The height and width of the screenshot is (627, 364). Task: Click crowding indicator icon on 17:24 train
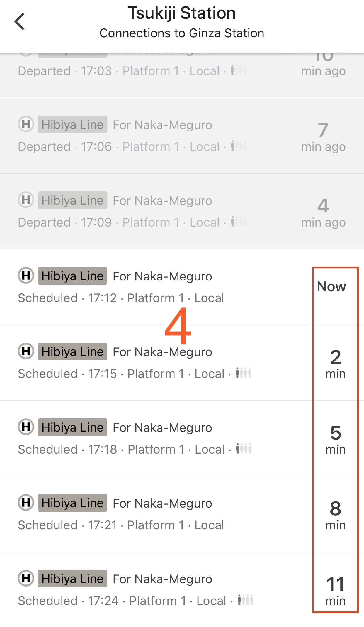tap(246, 600)
